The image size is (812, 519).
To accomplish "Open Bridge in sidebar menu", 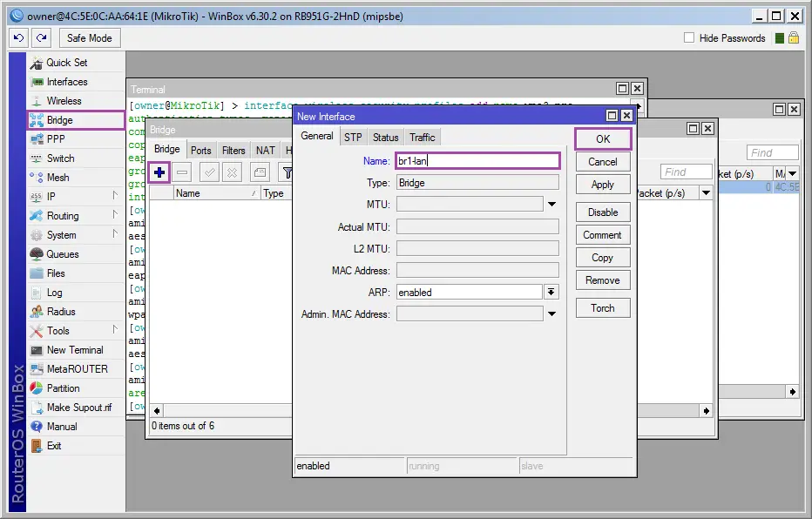I will (76, 120).
